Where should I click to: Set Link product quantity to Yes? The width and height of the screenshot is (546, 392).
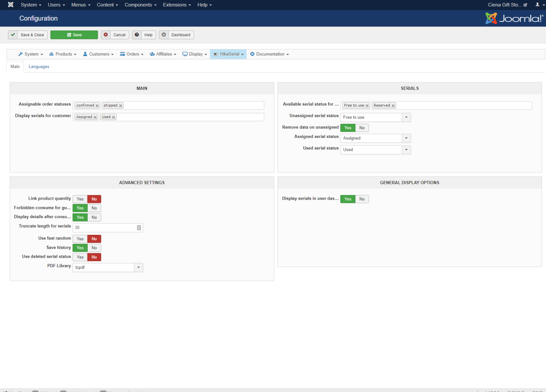pyautogui.click(x=80, y=199)
